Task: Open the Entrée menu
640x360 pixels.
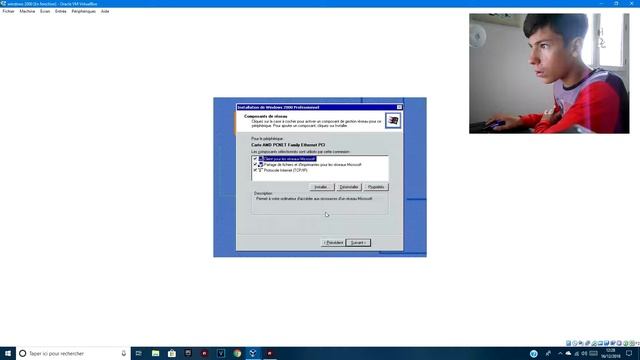Action: click(x=60, y=11)
